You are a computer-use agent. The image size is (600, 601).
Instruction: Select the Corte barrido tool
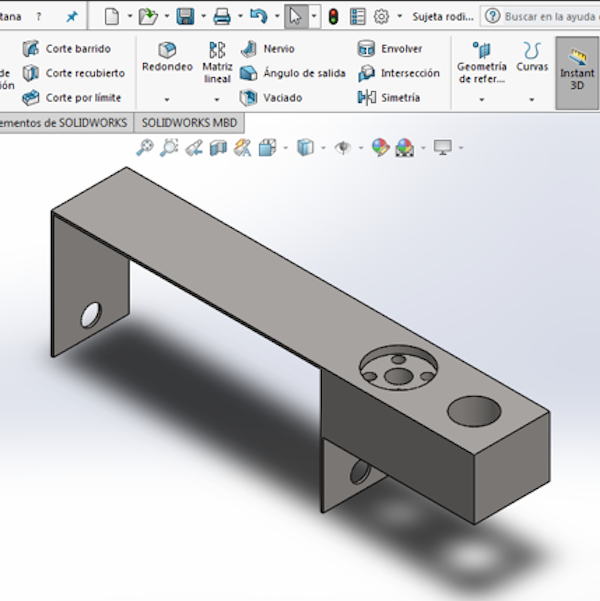pos(66,49)
